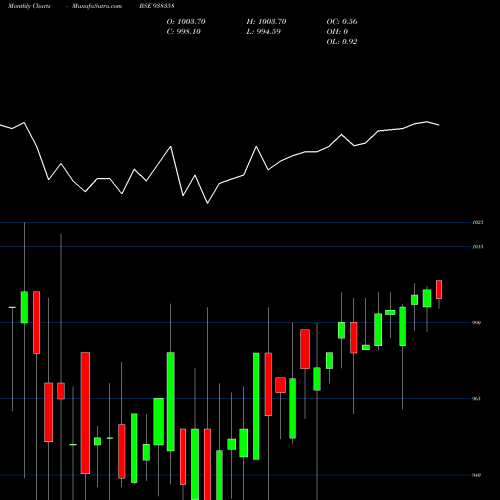Click the "OL: 0.92" reading

[x=342, y=42]
